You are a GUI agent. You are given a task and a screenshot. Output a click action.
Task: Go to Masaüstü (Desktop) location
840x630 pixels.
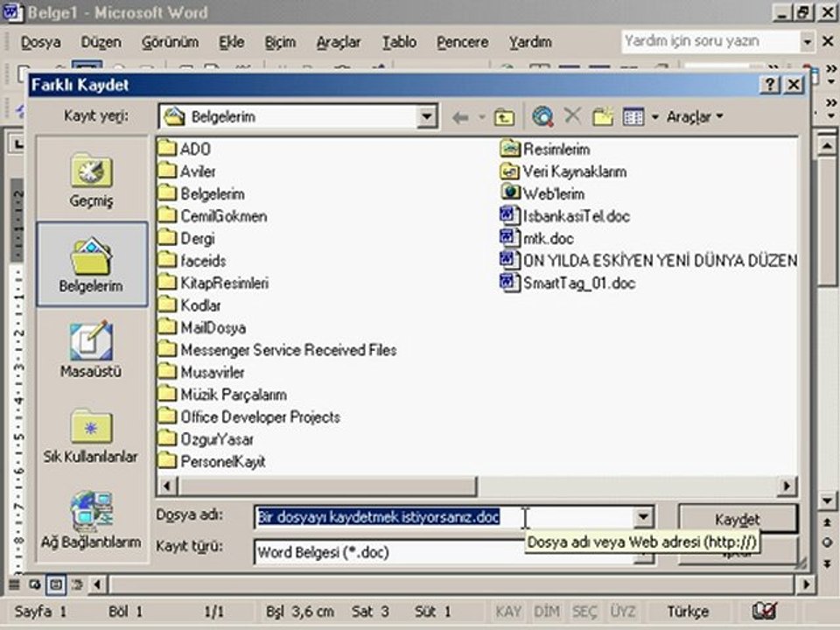(x=92, y=349)
